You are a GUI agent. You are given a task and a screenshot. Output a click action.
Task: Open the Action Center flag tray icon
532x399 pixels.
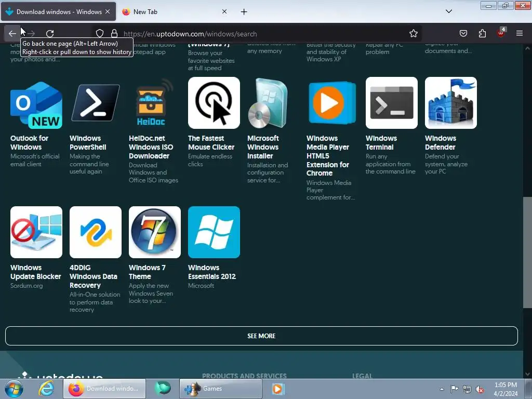(454, 389)
